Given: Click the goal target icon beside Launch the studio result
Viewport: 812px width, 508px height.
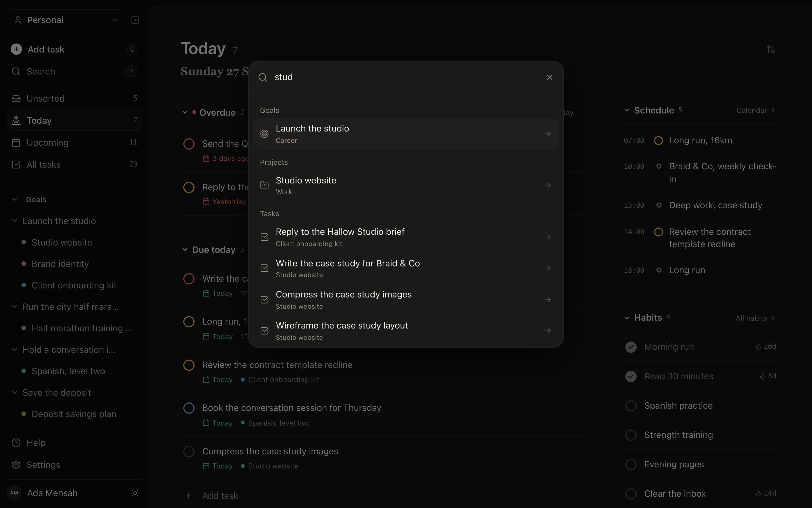Looking at the screenshot, I should (x=264, y=134).
